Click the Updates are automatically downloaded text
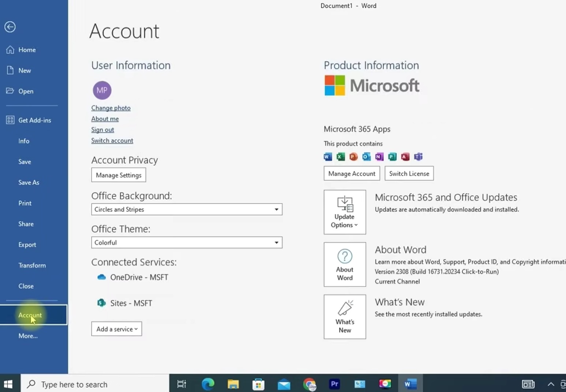Screen dimensions: 566x392 447,210
